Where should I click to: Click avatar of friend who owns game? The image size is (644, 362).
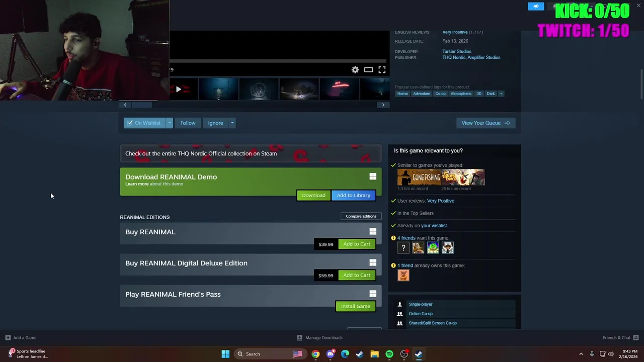404,275
